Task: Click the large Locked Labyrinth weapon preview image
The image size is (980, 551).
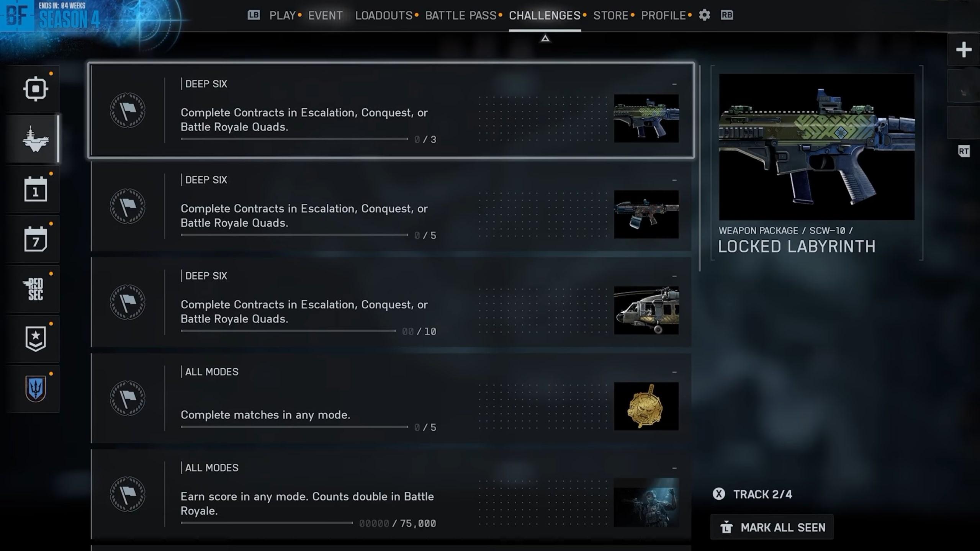Action: point(816,147)
